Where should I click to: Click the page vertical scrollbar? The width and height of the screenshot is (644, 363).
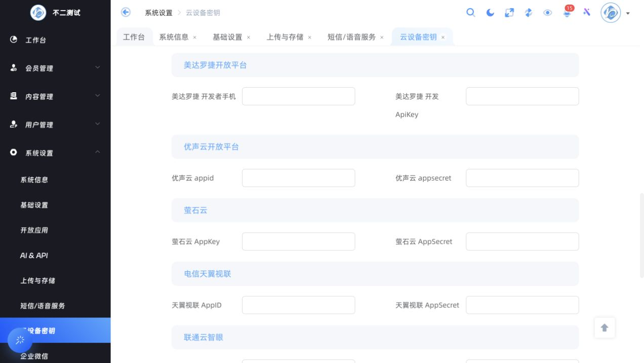click(x=642, y=235)
